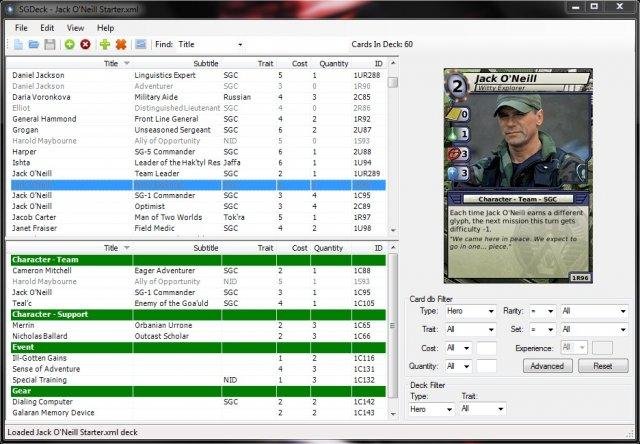Select the Grogan Unseasoned Sergeant row

coord(198,130)
